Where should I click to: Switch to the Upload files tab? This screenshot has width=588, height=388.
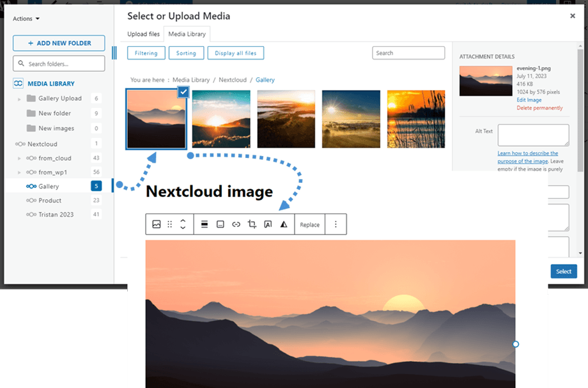(x=144, y=34)
